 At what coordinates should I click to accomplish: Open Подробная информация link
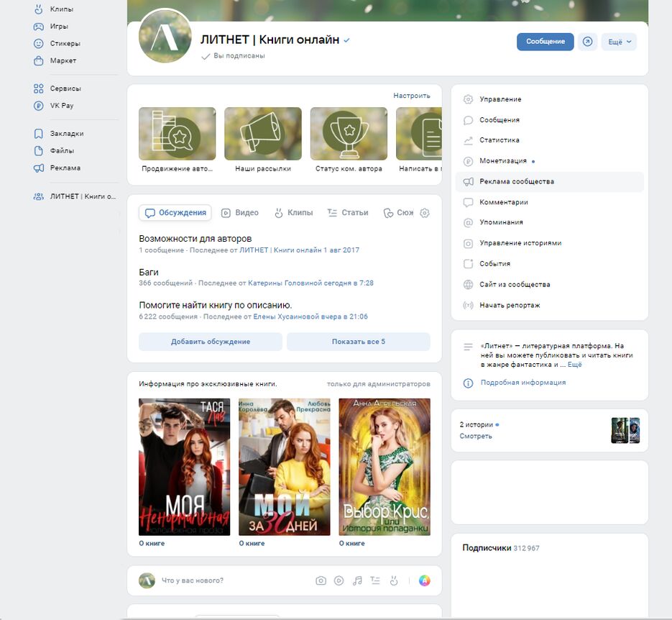click(x=523, y=383)
